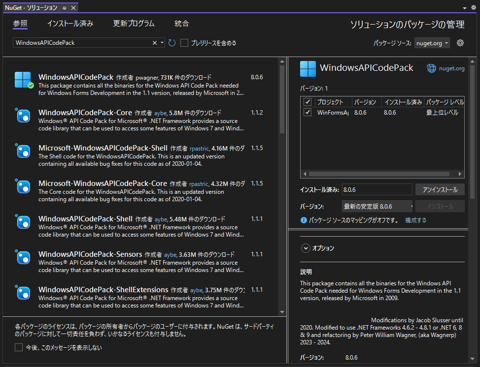The image size is (480, 367).
Task: Open the package source nuget.org dropdown
Action: [x=432, y=43]
